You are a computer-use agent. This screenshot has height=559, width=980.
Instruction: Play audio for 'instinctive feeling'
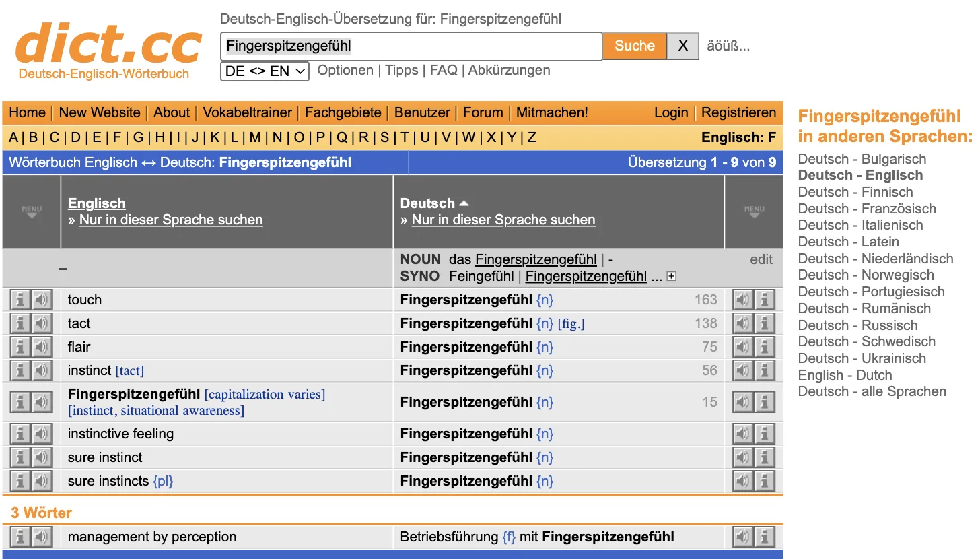click(x=42, y=434)
